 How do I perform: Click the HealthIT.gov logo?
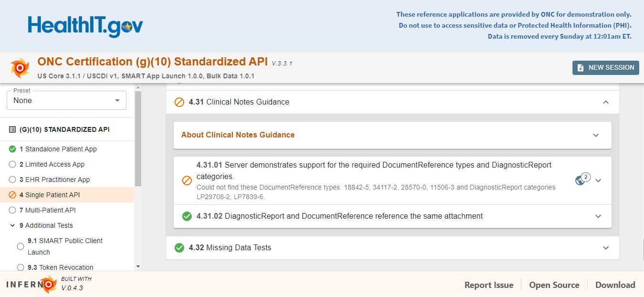pyautogui.click(x=85, y=26)
